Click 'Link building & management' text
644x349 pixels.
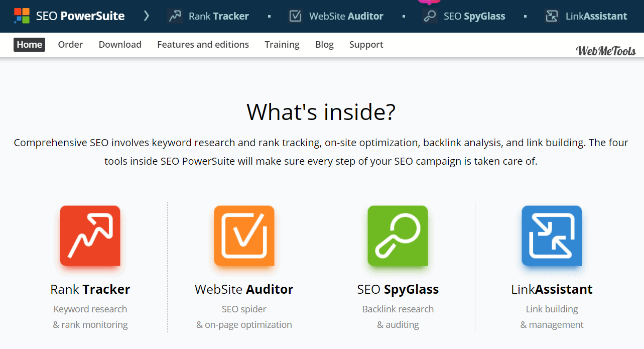pyautogui.click(x=552, y=317)
